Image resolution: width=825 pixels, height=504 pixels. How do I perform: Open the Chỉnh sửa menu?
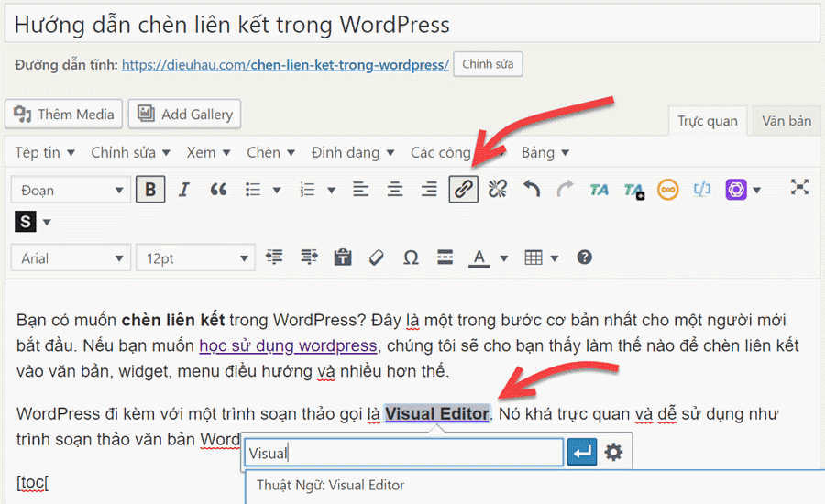click(x=130, y=152)
